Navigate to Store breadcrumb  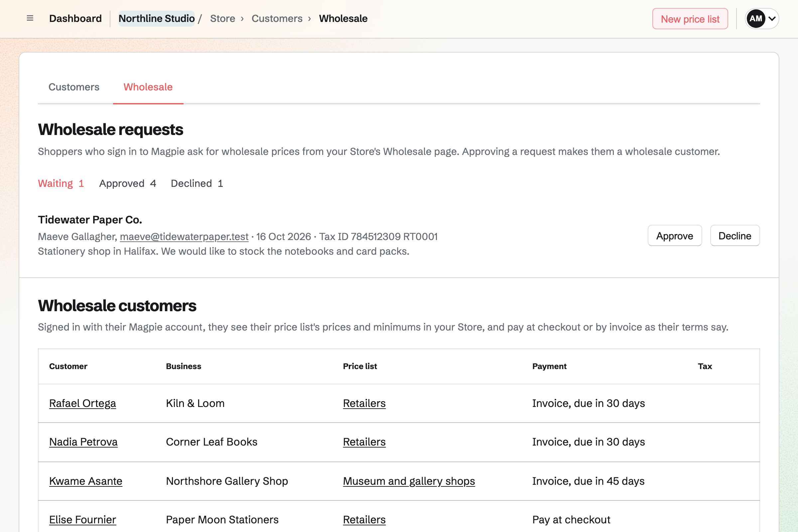(x=222, y=19)
